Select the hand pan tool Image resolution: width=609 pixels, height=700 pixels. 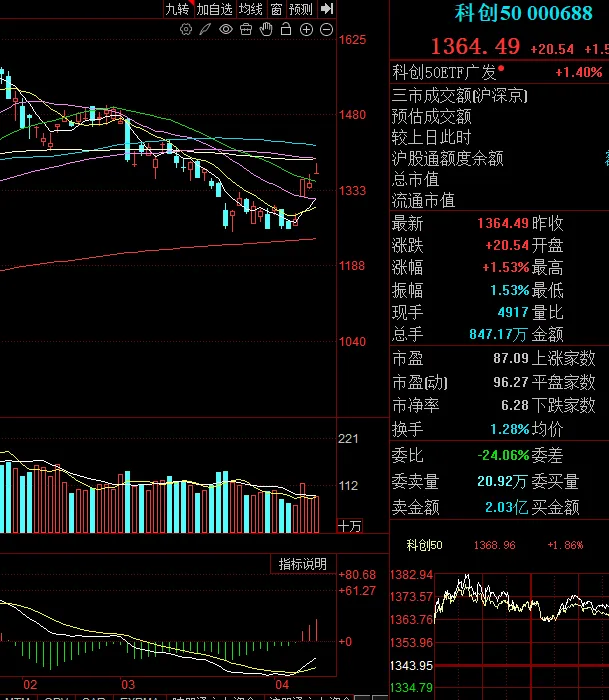click(x=266, y=29)
